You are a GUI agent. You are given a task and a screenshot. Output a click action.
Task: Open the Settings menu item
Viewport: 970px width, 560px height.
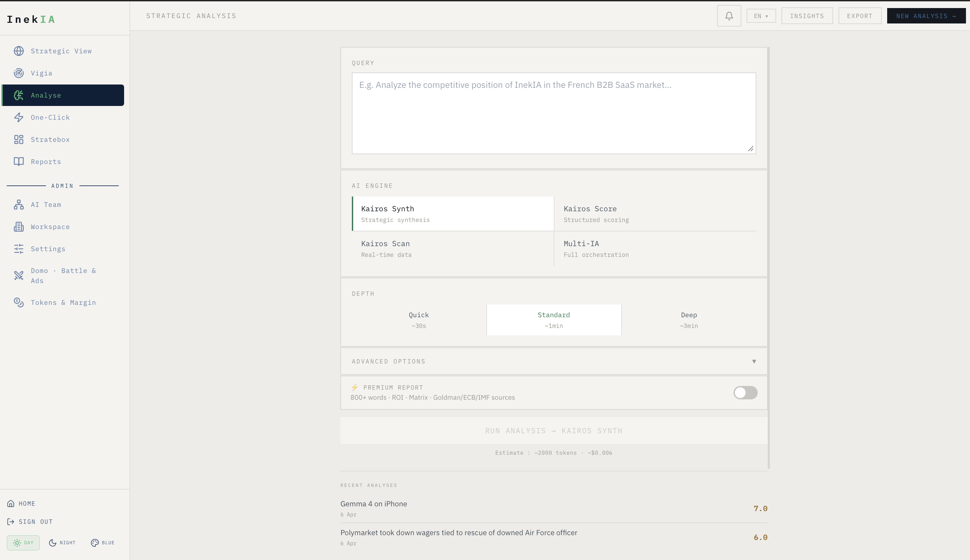(48, 249)
